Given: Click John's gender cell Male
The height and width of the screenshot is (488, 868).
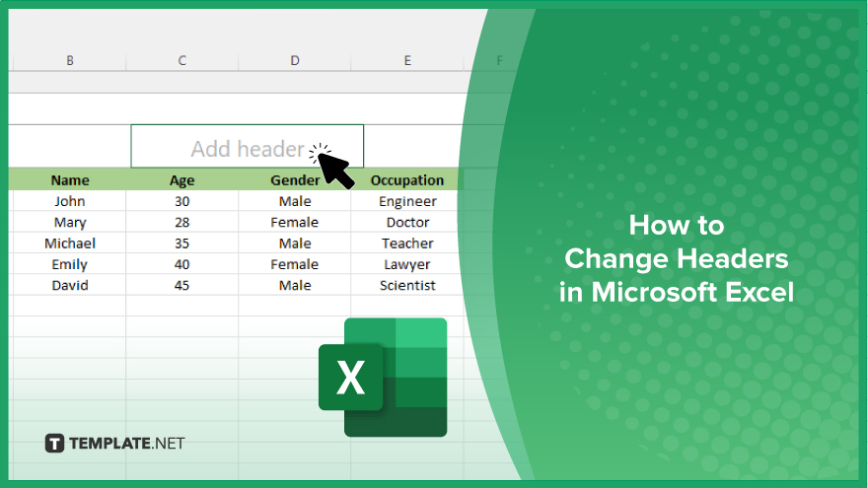Looking at the screenshot, I should point(295,201).
